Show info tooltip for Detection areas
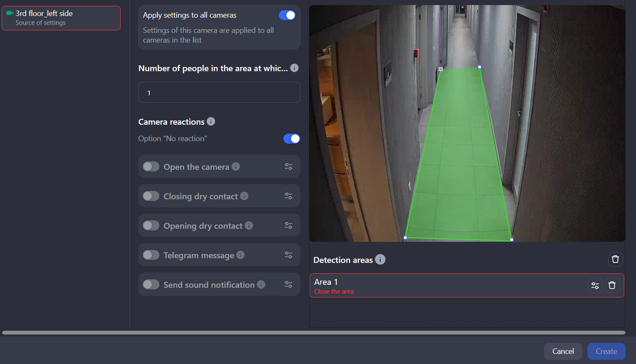 pyautogui.click(x=380, y=260)
